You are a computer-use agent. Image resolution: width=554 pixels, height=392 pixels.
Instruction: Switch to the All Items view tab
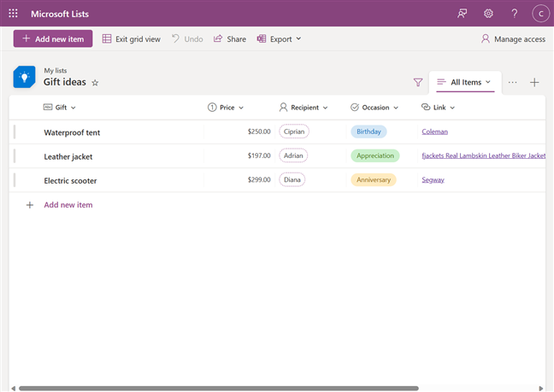point(464,83)
